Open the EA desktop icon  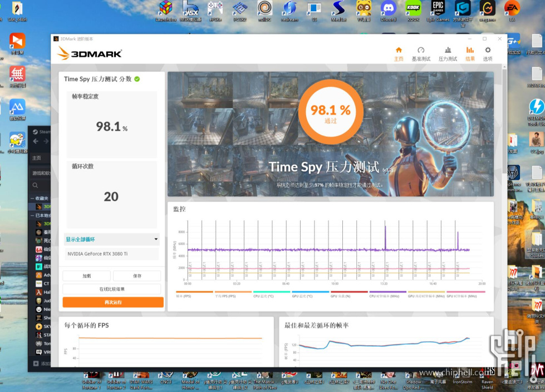point(512,11)
